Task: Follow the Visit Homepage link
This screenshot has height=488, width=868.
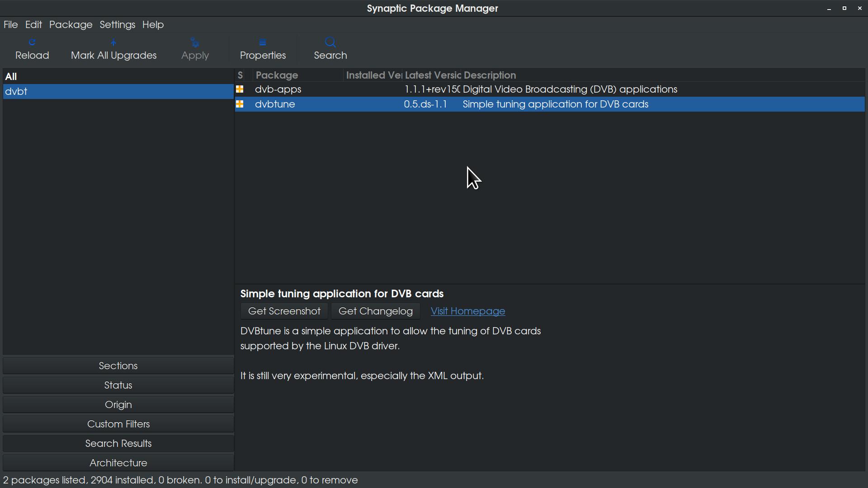Action: (x=467, y=311)
